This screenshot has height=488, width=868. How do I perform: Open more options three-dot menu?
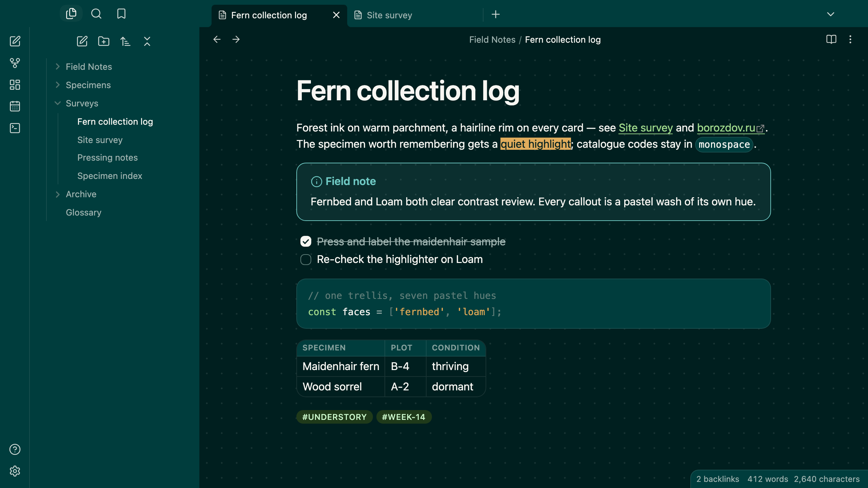click(850, 40)
